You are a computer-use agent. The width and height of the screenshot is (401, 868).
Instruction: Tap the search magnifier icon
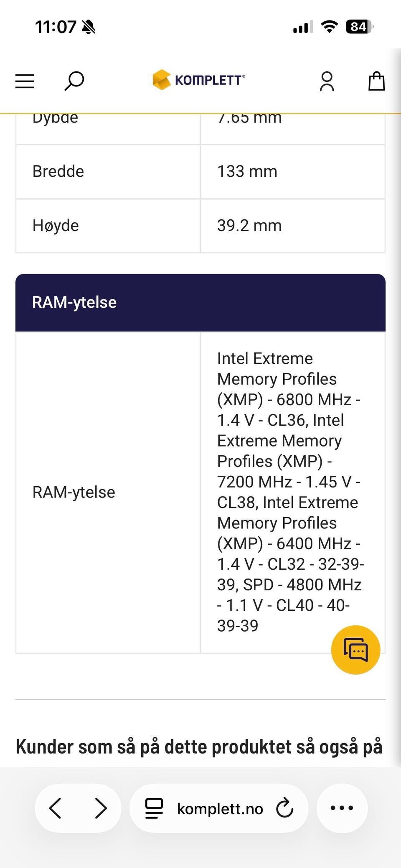tap(74, 81)
